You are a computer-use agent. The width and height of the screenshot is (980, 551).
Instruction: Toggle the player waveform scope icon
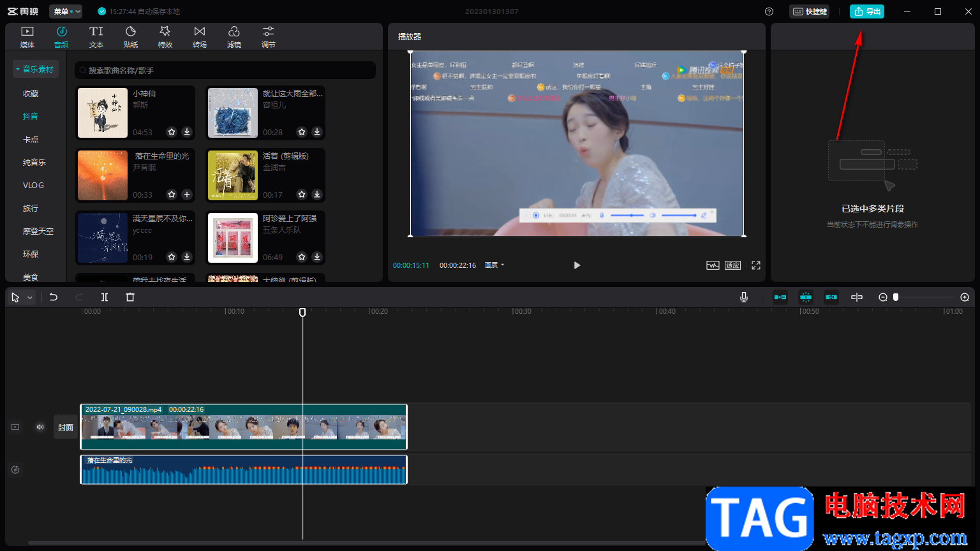[713, 265]
